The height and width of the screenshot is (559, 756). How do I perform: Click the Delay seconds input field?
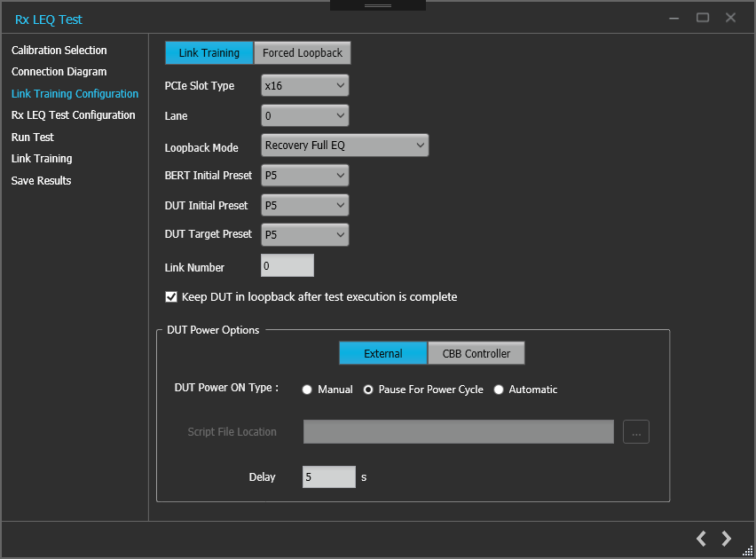coord(328,477)
